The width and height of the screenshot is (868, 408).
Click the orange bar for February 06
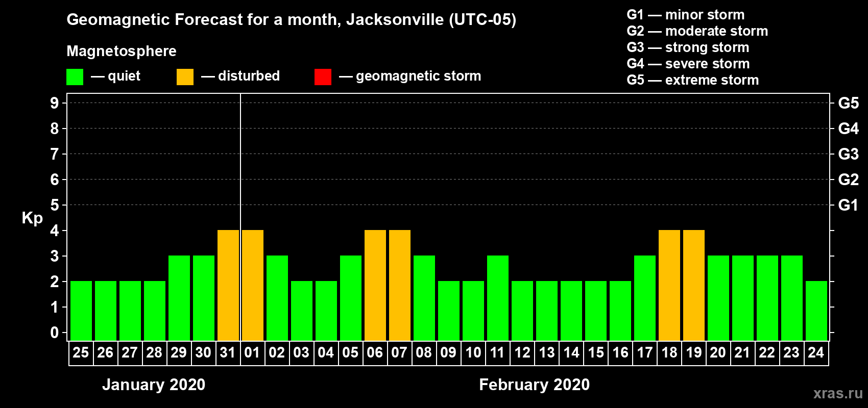[375, 285]
